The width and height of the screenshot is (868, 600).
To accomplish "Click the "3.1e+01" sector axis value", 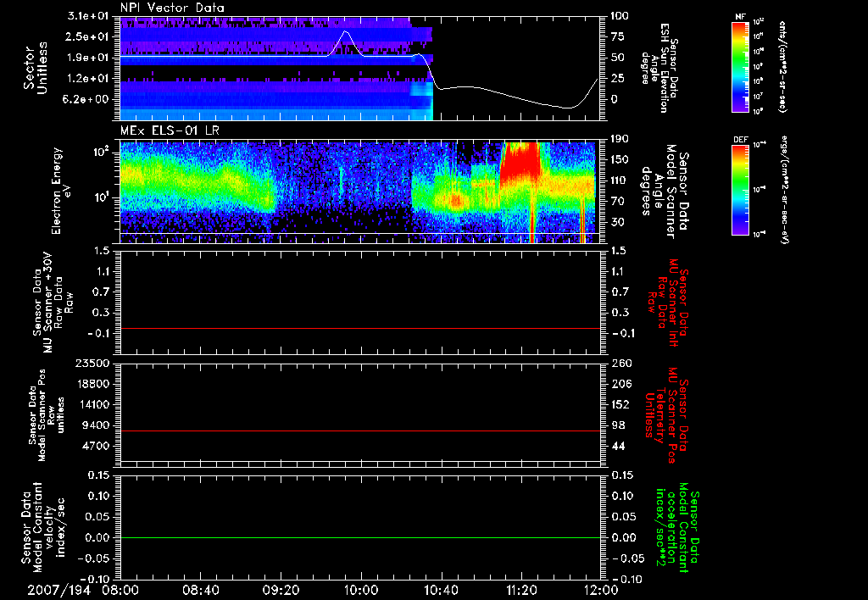I will (x=88, y=16).
